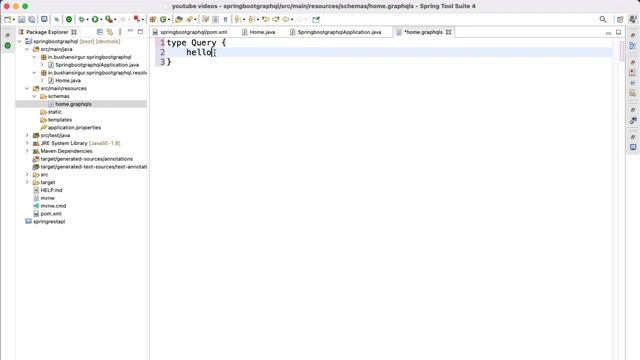The image size is (640, 360).
Task: Click the Run with external tools icon
Action: (109, 19)
